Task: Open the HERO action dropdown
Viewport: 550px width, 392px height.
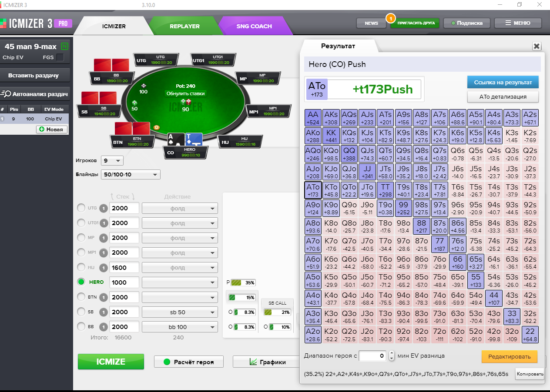Action: 180,282
